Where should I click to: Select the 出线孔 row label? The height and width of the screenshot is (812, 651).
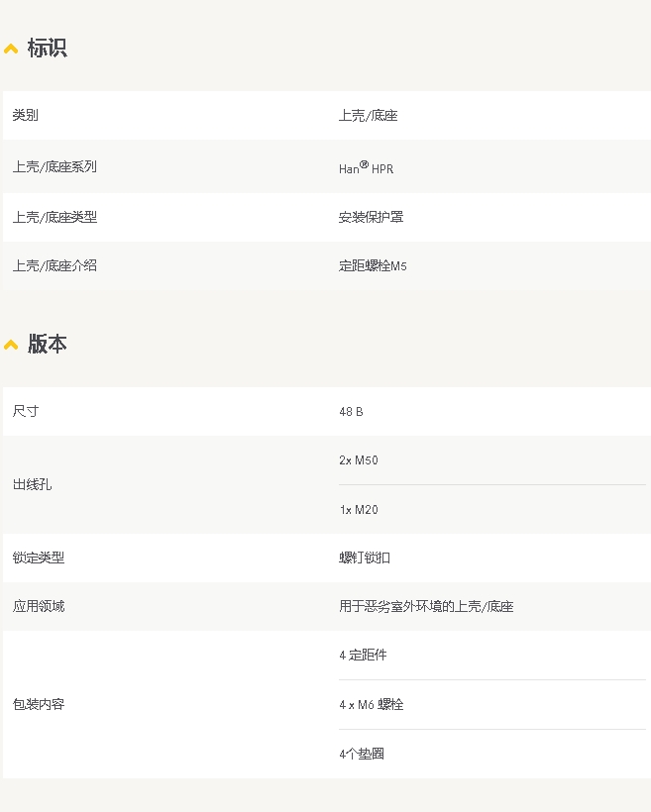32,485
